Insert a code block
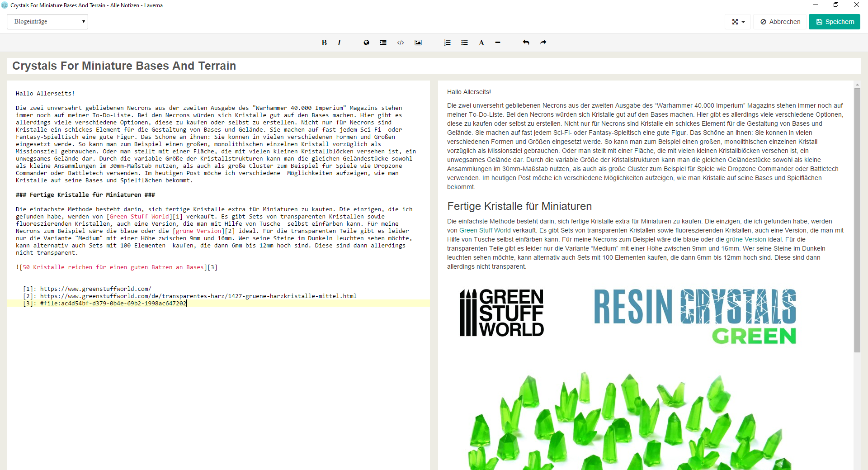Viewport: 868px width, 470px height. [x=401, y=43]
